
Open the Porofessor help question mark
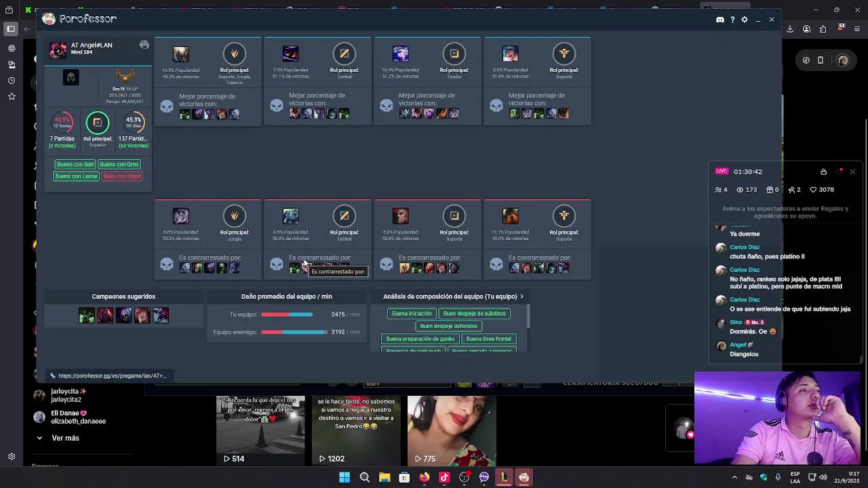(x=732, y=20)
